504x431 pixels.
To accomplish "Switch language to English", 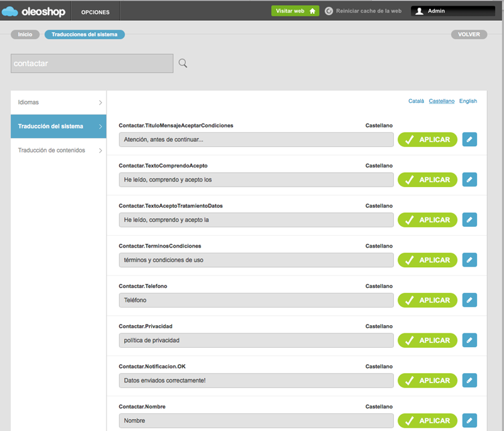I will (468, 101).
